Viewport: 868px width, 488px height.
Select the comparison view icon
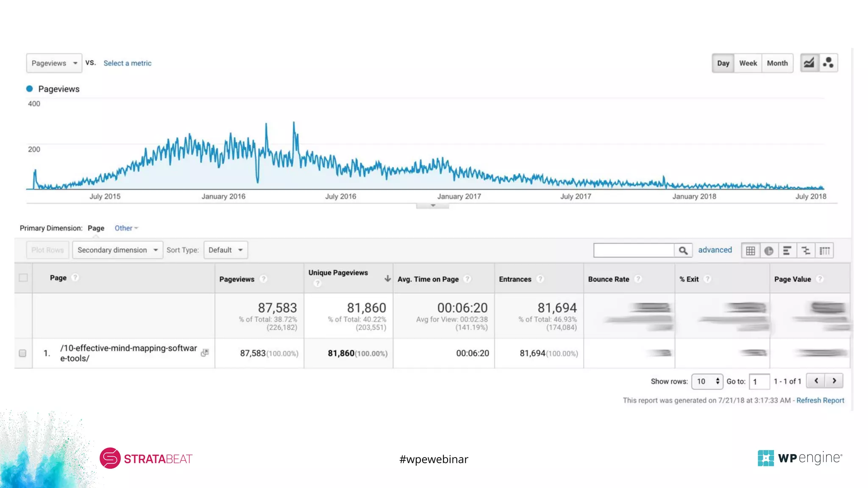[x=806, y=250]
